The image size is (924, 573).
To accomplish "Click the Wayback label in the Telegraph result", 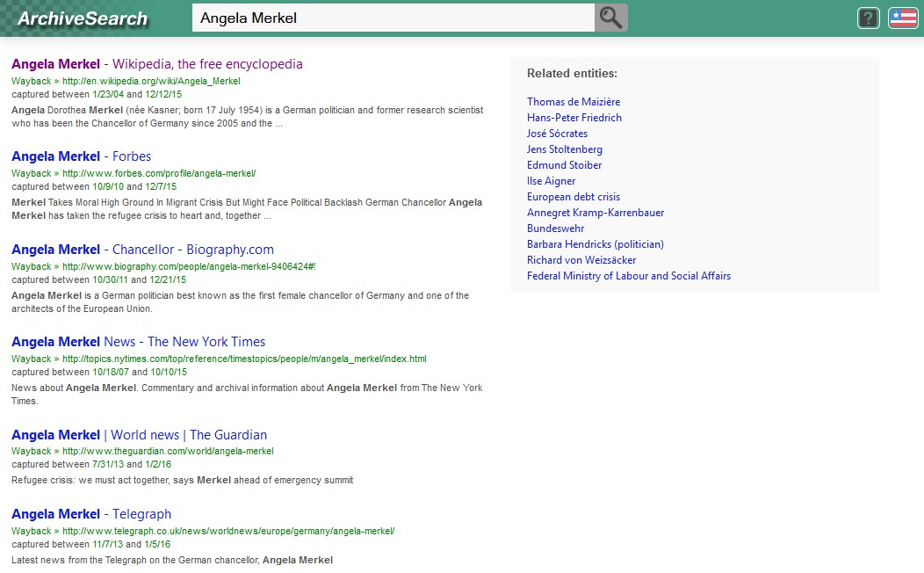I will 32,531.
